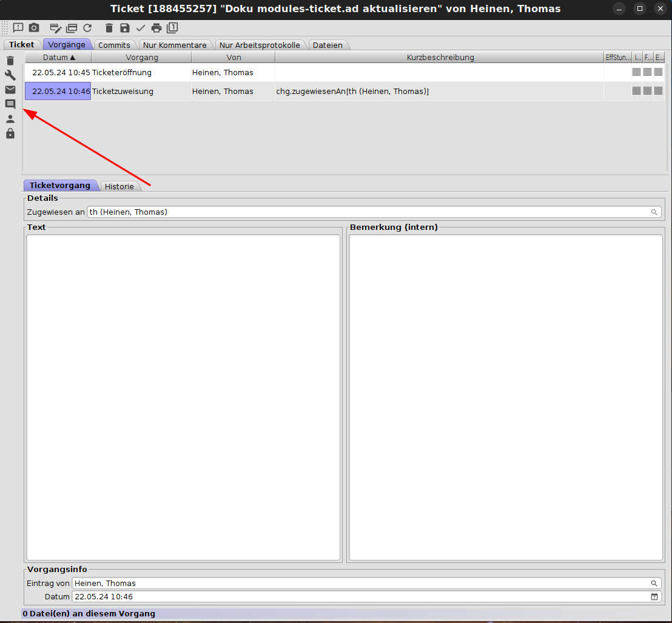Click the speech bubble comment sidebar icon
This screenshot has width=672, height=623.
pyautogui.click(x=10, y=104)
